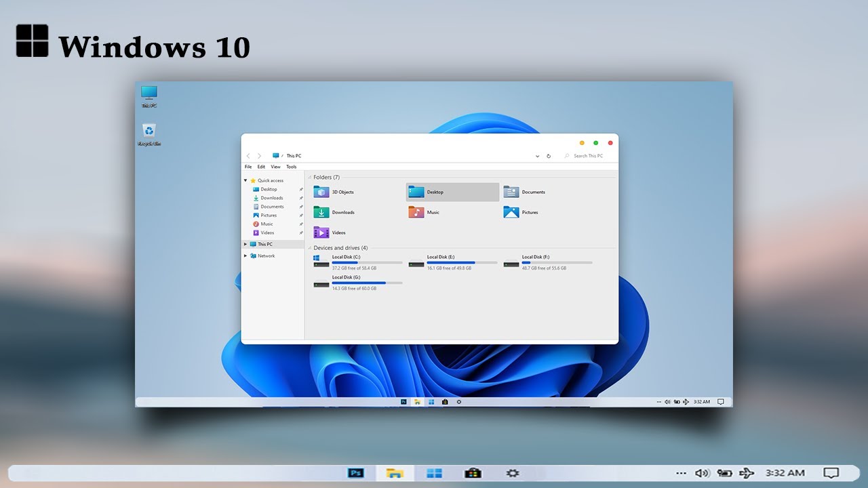Open the Pictures folder tile in Folders

[521, 212]
